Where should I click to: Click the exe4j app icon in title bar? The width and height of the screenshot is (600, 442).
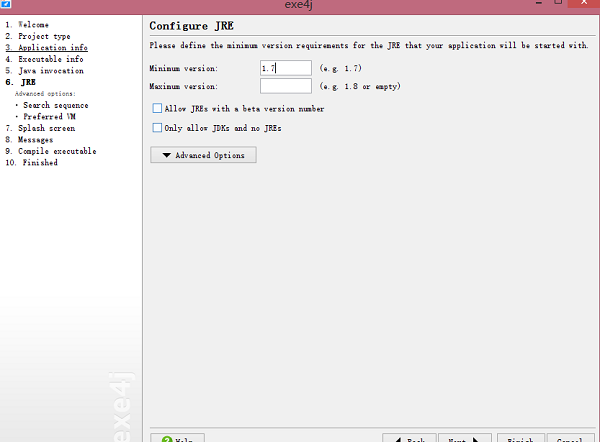6,3
